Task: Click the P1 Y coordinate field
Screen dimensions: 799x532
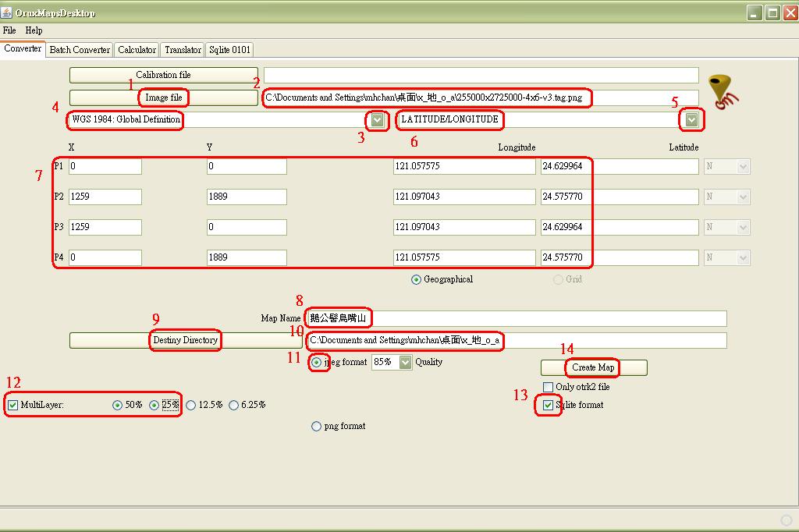Action: point(247,166)
